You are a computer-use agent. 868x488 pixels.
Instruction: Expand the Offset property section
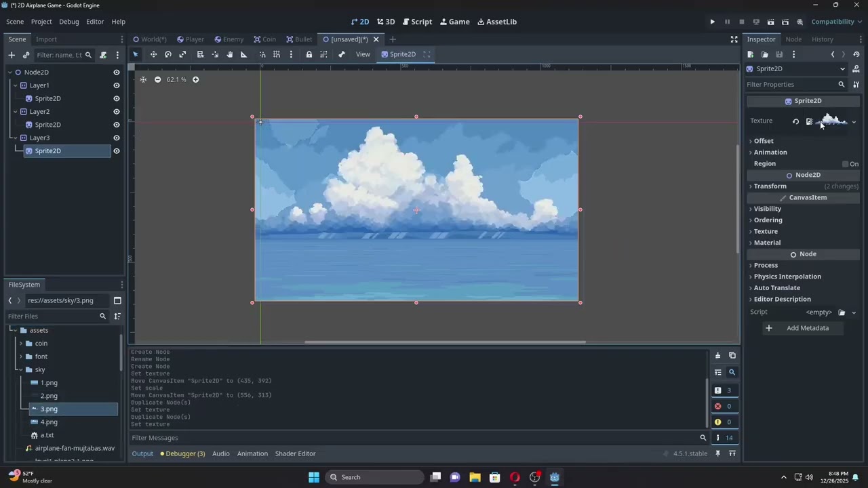pos(764,141)
